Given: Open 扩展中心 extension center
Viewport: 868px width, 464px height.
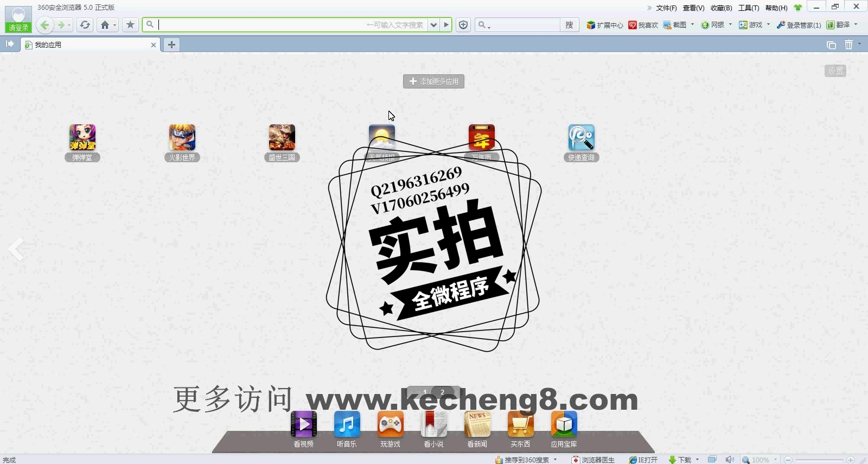Looking at the screenshot, I should point(605,25).
